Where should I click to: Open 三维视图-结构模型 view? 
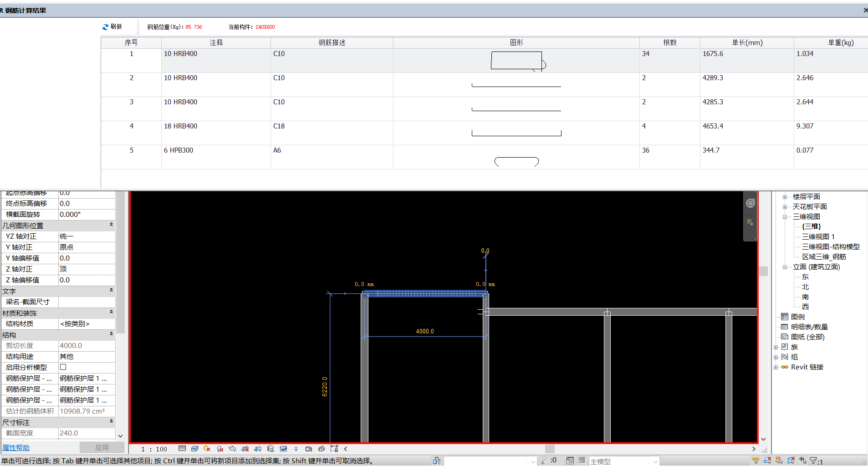[831, 246]
